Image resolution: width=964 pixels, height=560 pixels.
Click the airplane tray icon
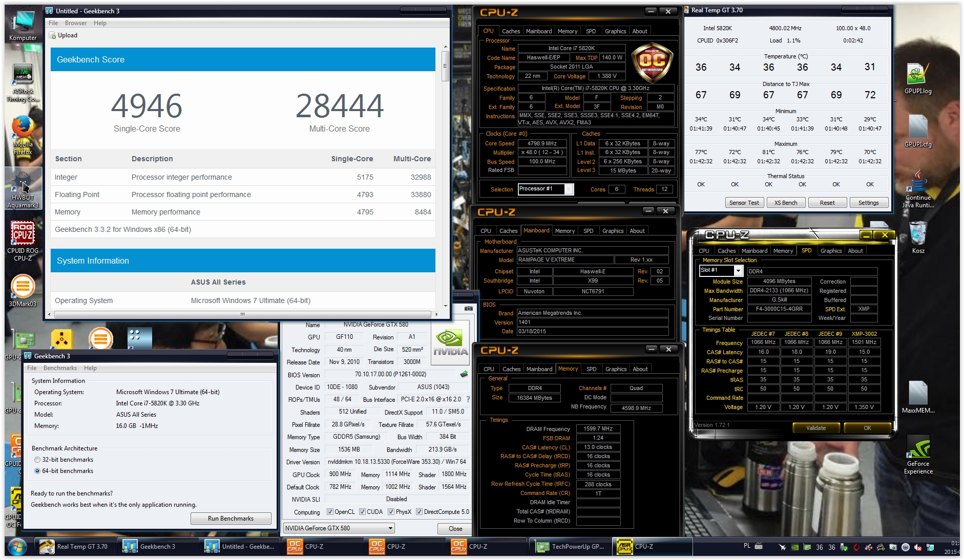[782, 547]
